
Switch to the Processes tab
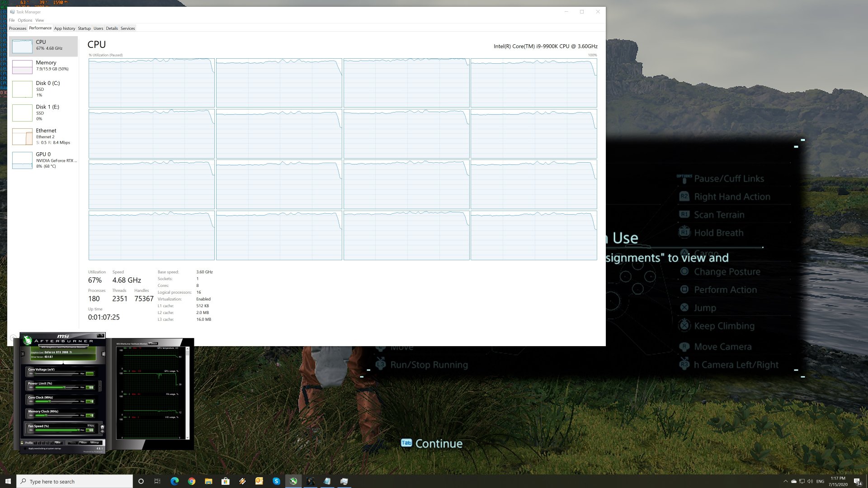(18, 28)
